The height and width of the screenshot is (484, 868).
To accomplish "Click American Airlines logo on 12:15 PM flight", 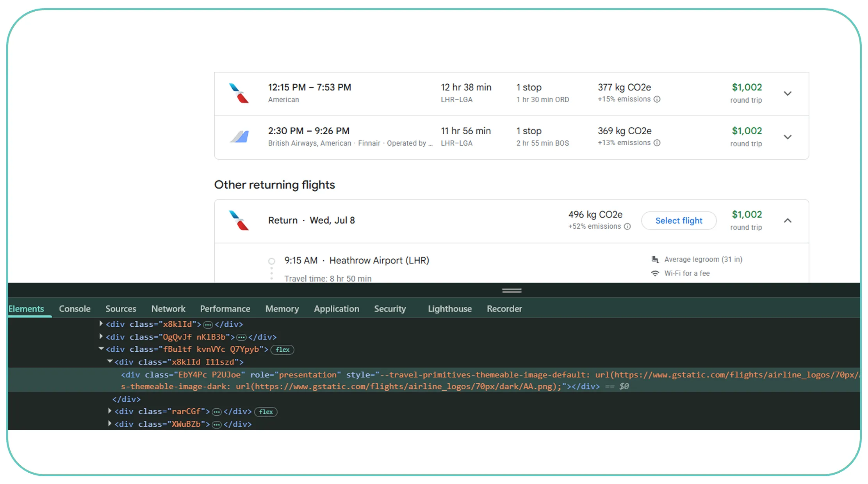I will (239, 93).
